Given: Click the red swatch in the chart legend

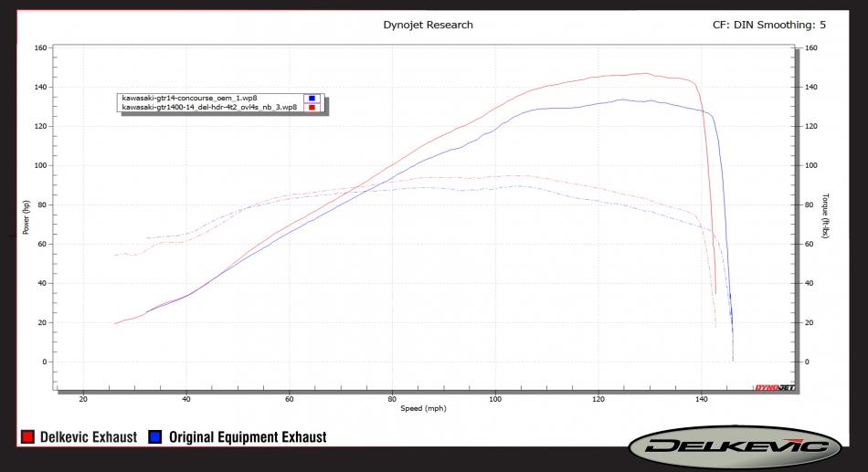Looking at the screenshot, I should (x=312, y=107).
